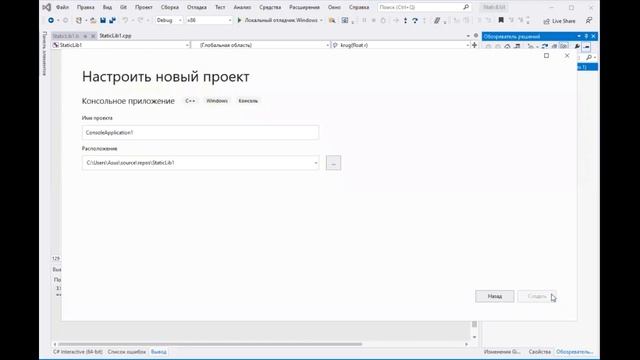Click the location path combo box
640x360 pixels.
200,163
